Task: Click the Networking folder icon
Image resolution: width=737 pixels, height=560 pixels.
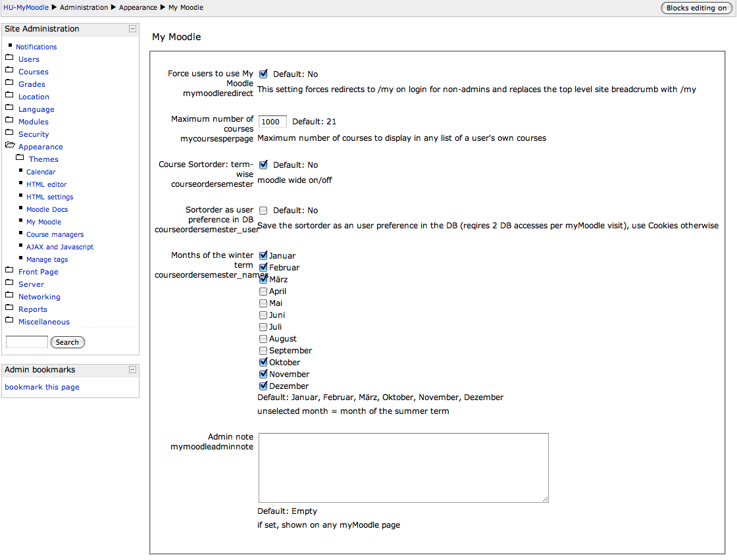Action: [x=9, y=295]
